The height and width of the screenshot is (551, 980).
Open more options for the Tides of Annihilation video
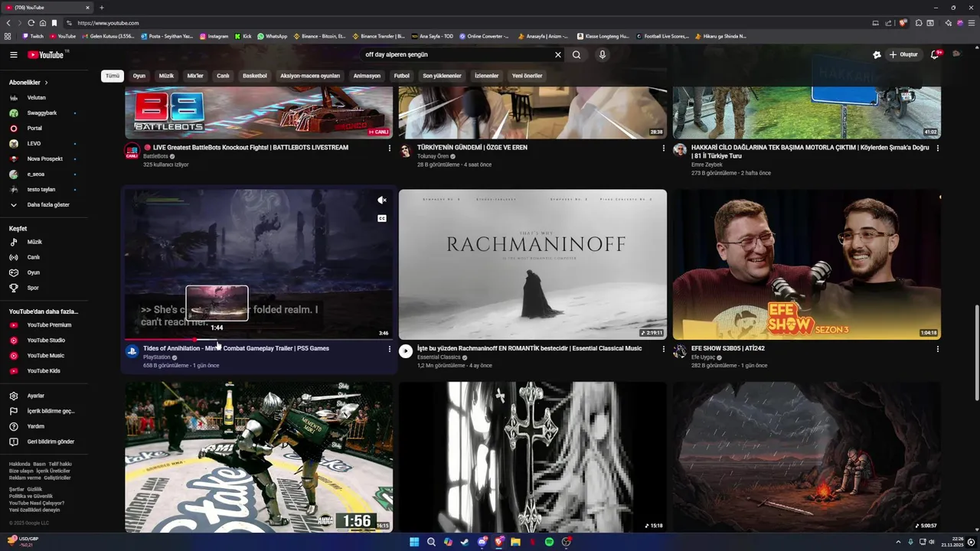click(389, 349)
